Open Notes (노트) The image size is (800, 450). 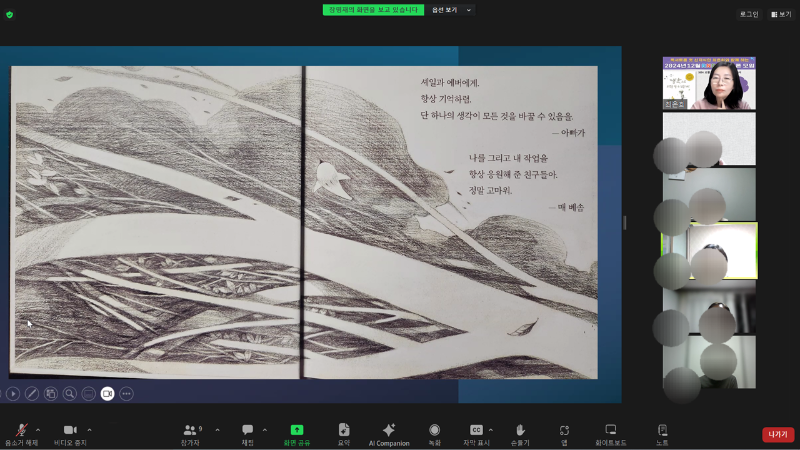(662, 435)
